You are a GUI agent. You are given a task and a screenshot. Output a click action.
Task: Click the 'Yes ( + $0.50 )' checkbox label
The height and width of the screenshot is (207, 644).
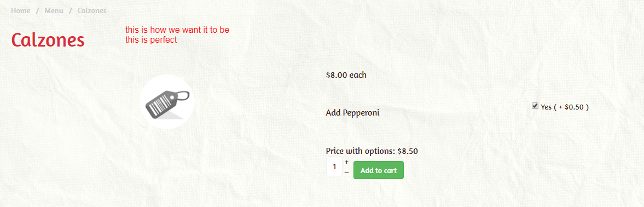coord(565,107)
